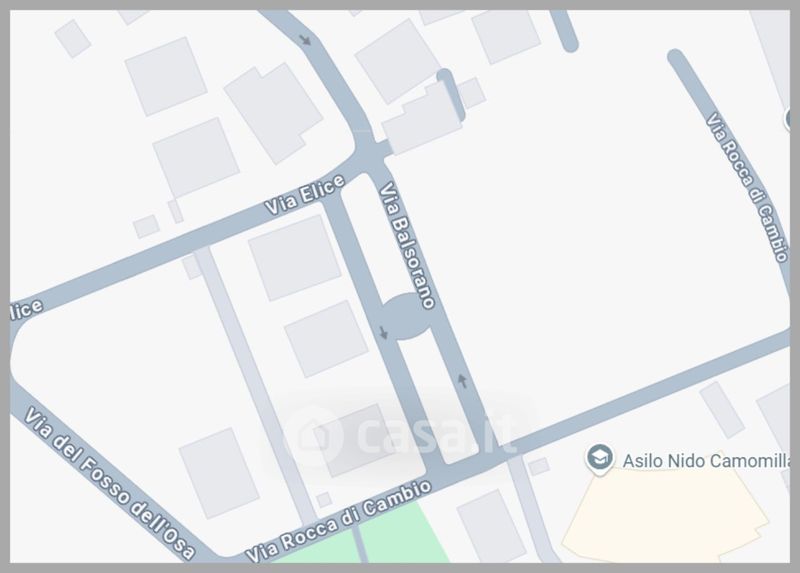The image size is (800, 573).
Task: Click the casa.it watermark logo
Action: (401, 434)
